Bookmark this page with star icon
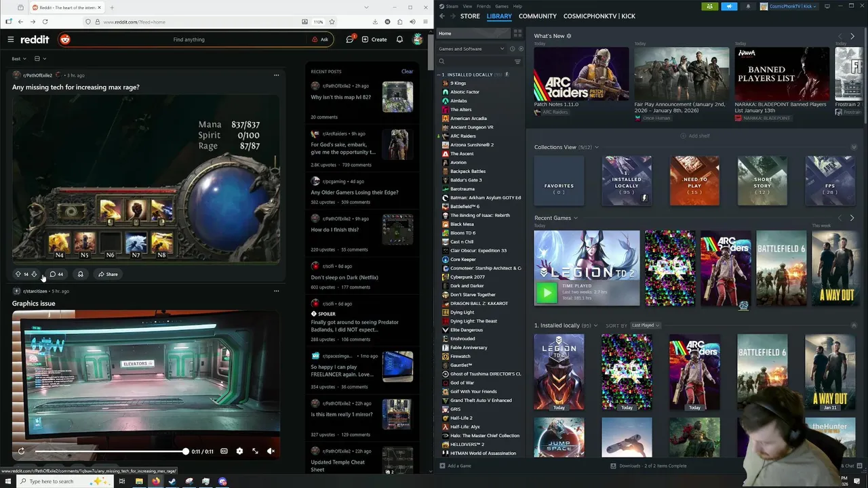 [332, 22]
